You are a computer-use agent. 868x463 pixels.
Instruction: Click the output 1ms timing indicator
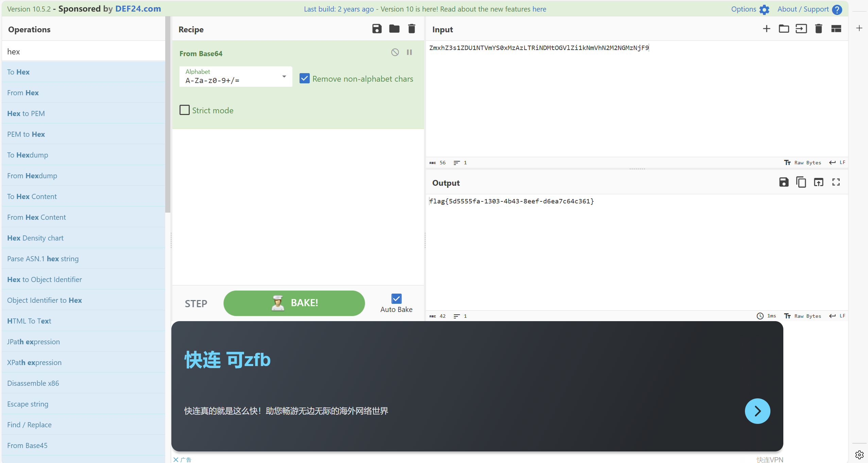766,316
